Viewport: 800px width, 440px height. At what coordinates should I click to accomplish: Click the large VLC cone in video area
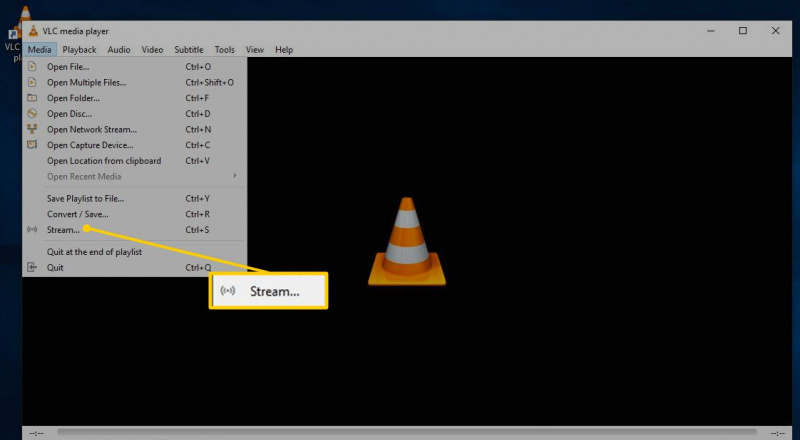407,241
